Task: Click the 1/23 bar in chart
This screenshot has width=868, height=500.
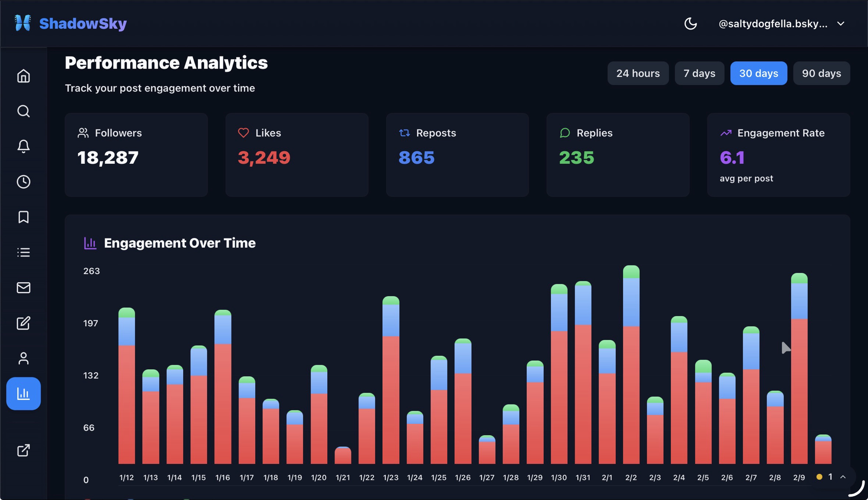Action: coord(391,380)
